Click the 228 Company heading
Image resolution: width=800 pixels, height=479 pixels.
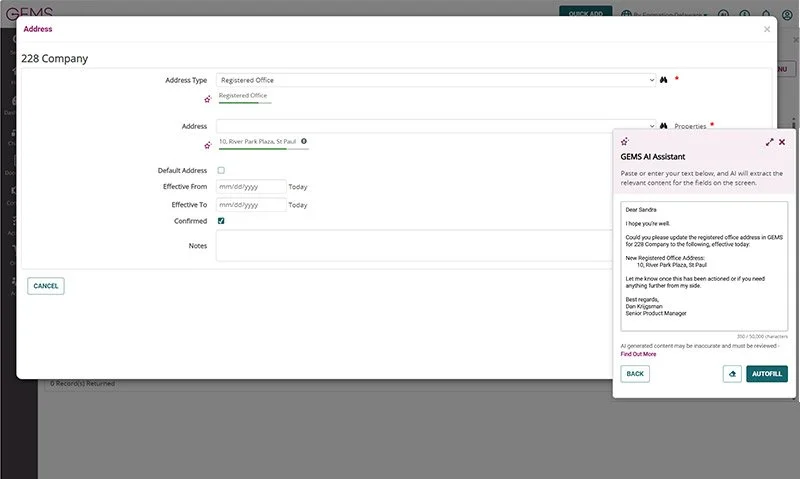click(55, 59)
